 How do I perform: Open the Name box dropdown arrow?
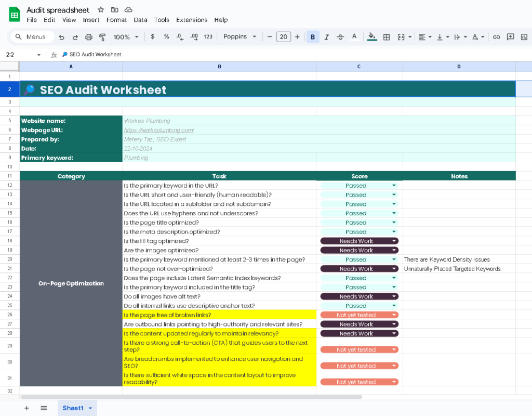(x=38, y=55)
